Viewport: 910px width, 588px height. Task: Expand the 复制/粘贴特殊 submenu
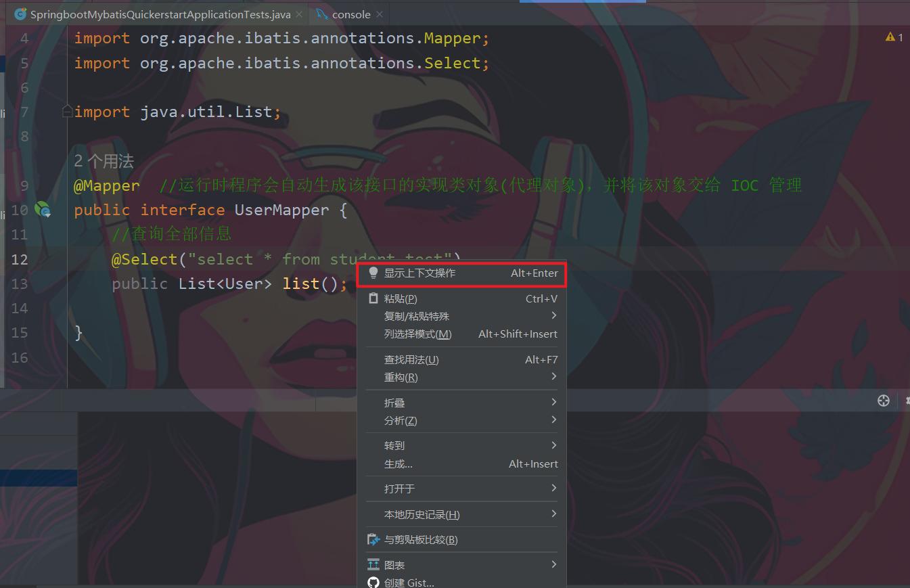pos(461,316)
